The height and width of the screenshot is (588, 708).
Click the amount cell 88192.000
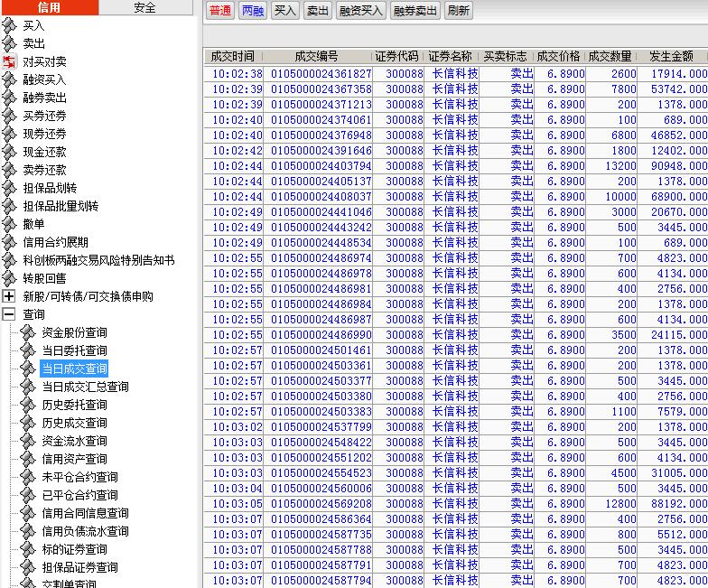coord(672,504)
